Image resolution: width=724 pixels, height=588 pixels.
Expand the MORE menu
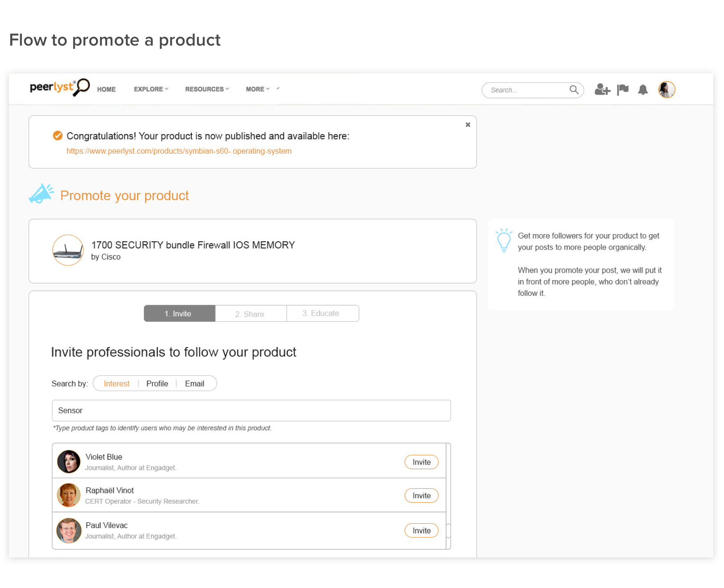[x=258, y=89]
